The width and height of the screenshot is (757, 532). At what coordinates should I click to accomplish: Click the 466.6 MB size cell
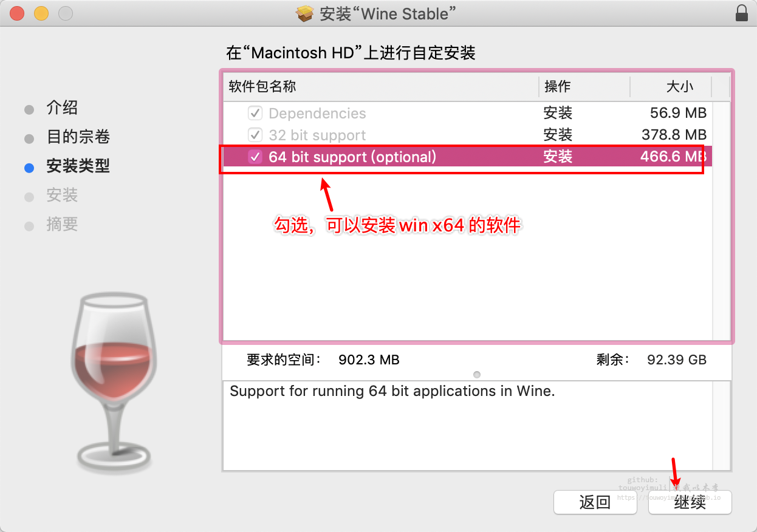(673, 157)
